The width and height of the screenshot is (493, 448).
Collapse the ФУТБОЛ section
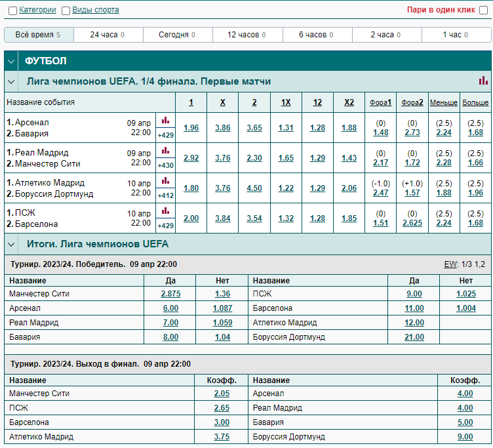(x=11, y=61)
